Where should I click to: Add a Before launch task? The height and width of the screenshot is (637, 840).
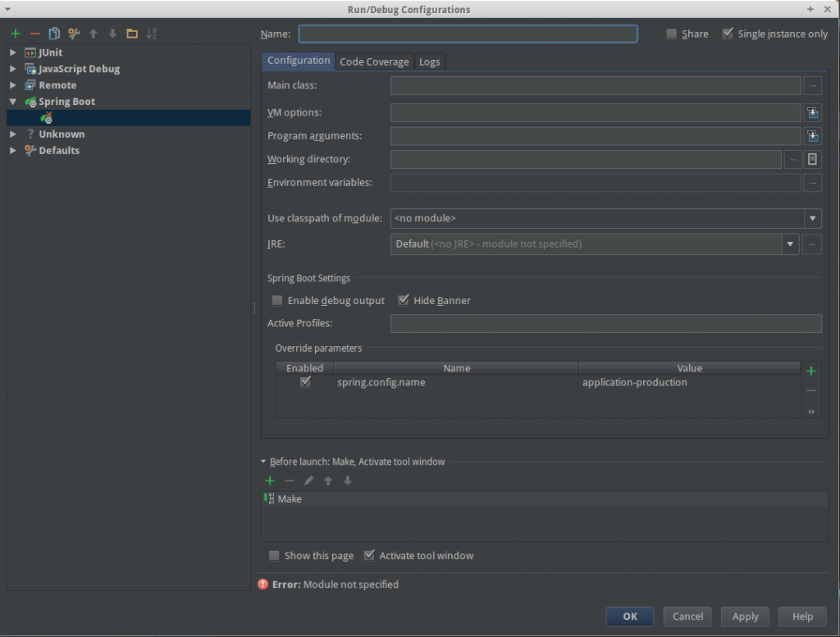270,480
